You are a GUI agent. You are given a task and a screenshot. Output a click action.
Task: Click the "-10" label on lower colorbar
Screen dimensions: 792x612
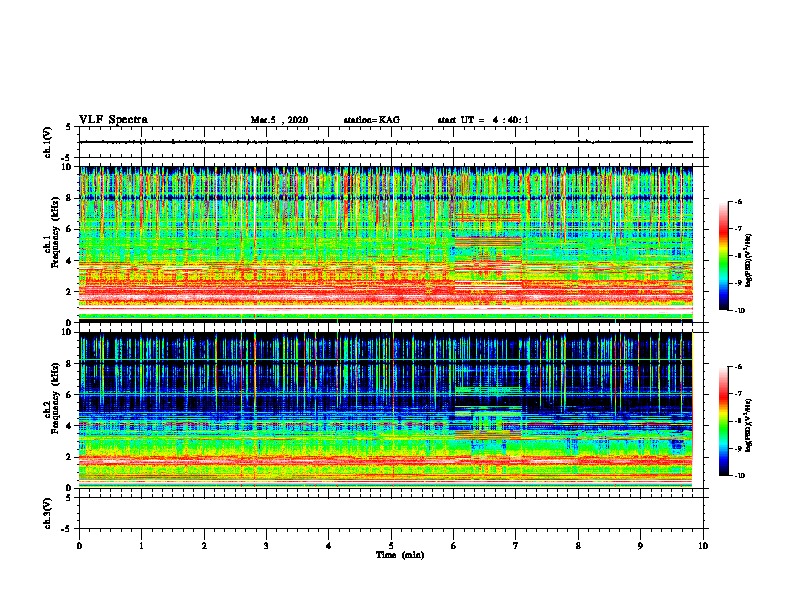pos(739,476)
